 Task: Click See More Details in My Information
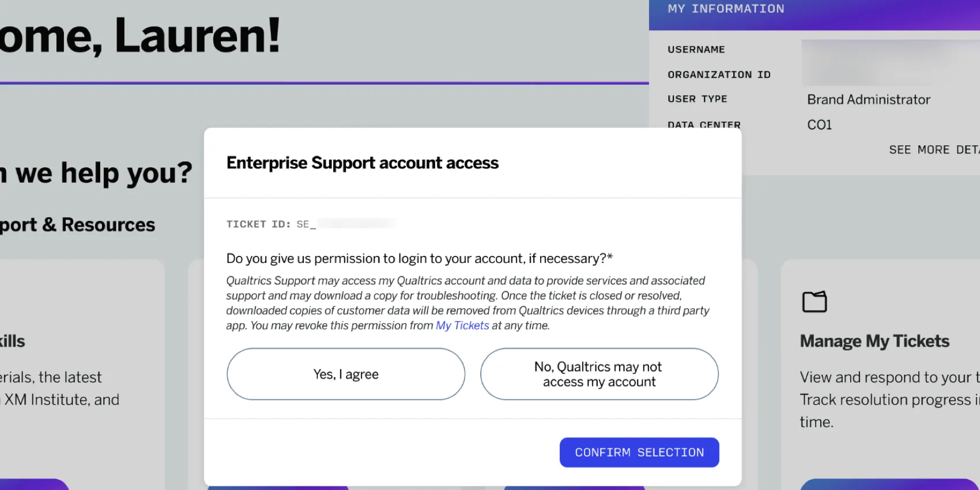933,149
